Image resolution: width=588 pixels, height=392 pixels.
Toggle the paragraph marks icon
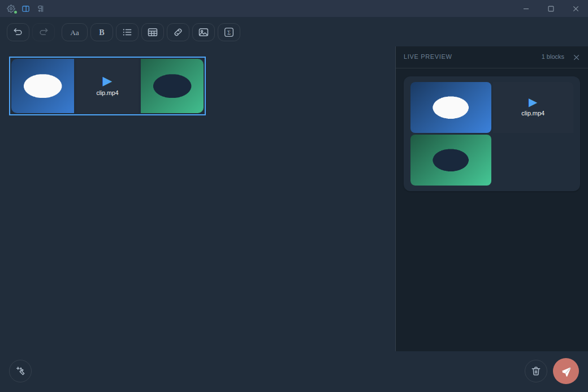coord(41,8)
